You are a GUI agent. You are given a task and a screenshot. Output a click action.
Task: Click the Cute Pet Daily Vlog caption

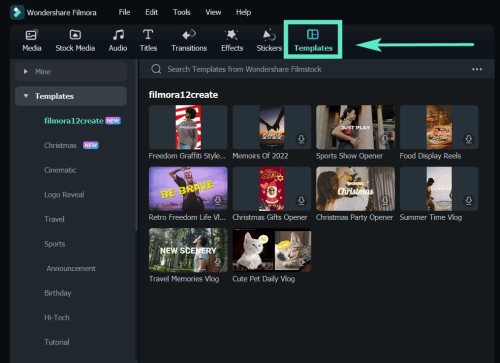[x=263, y=279]
